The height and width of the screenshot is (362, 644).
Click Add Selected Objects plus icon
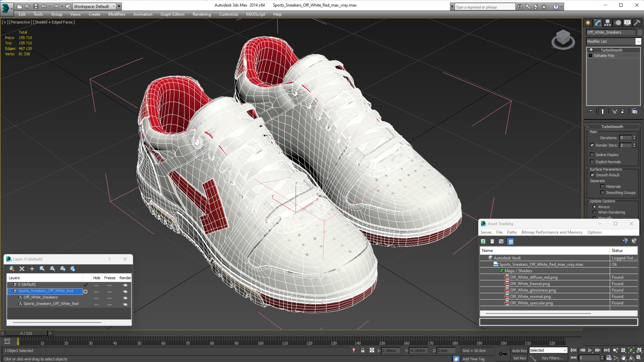tap(32, 269)
